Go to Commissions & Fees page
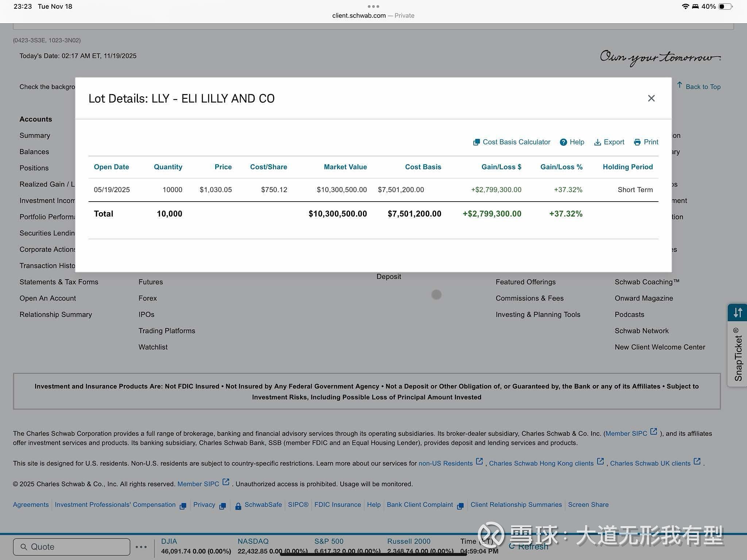The image size is (747, 560). (529, 298)
